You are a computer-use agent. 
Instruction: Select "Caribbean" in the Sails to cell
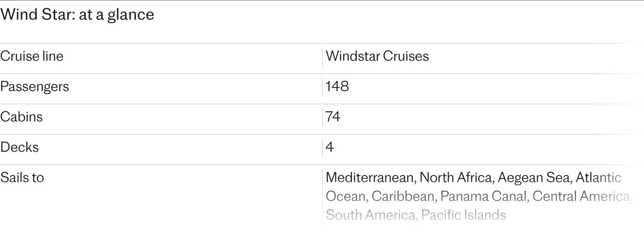(403, 196)
